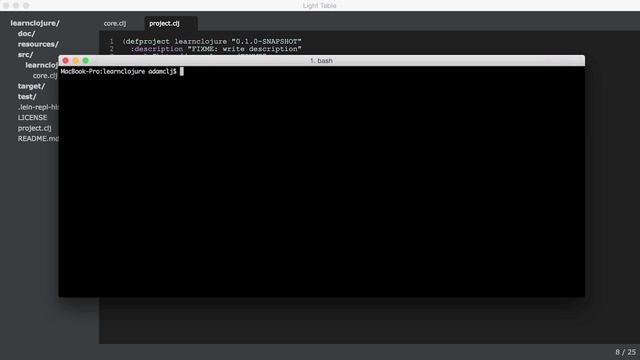The image size is (640, 360).
Task: Maximize the bash terminal window
Action: [85, 60]
